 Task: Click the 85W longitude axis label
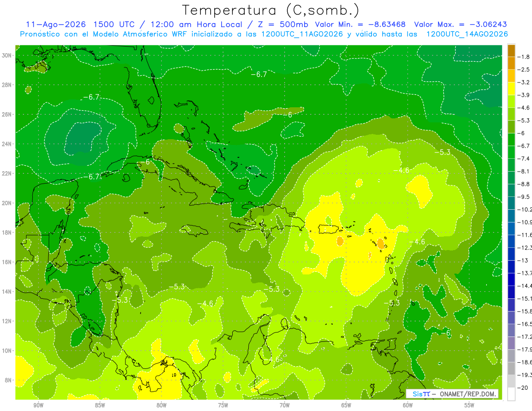[x=100, y=405]
